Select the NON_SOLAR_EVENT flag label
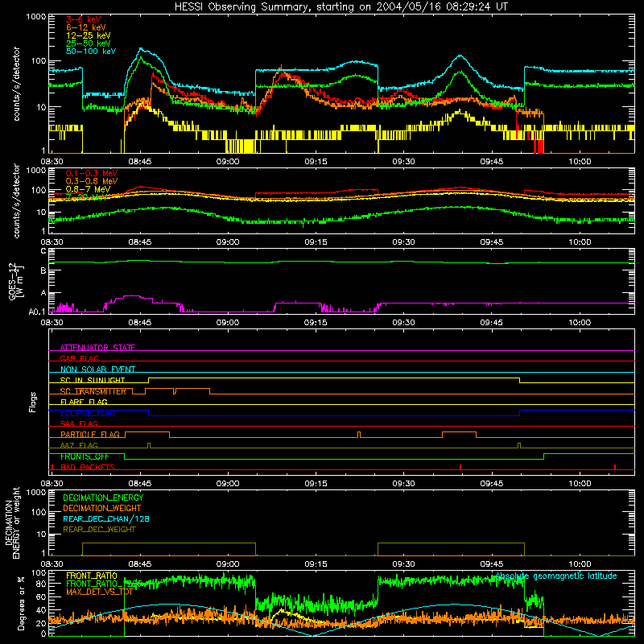The width and height of the screenshot is (644, 644). (x=97, y=369)
